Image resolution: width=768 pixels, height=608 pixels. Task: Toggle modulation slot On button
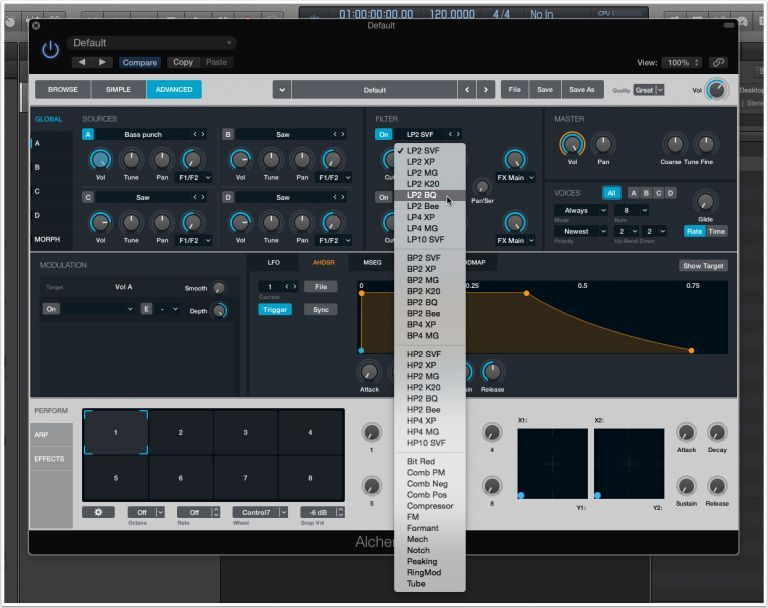pyautogui.click(x=51, y=309)
